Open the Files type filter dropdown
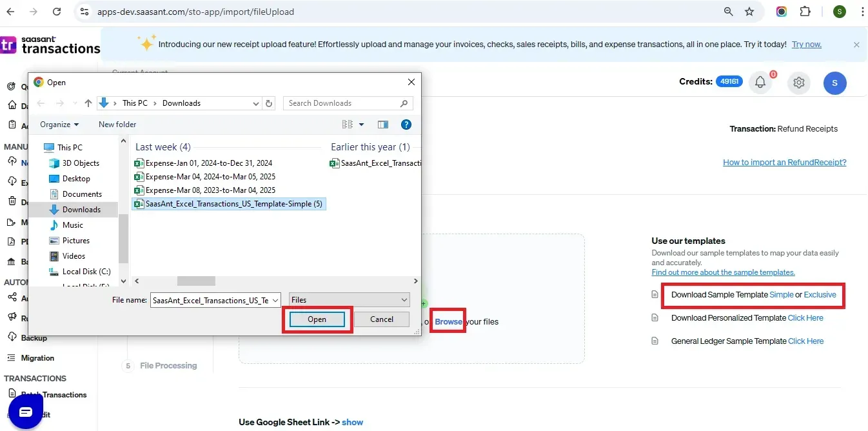 tap(349, 300)
